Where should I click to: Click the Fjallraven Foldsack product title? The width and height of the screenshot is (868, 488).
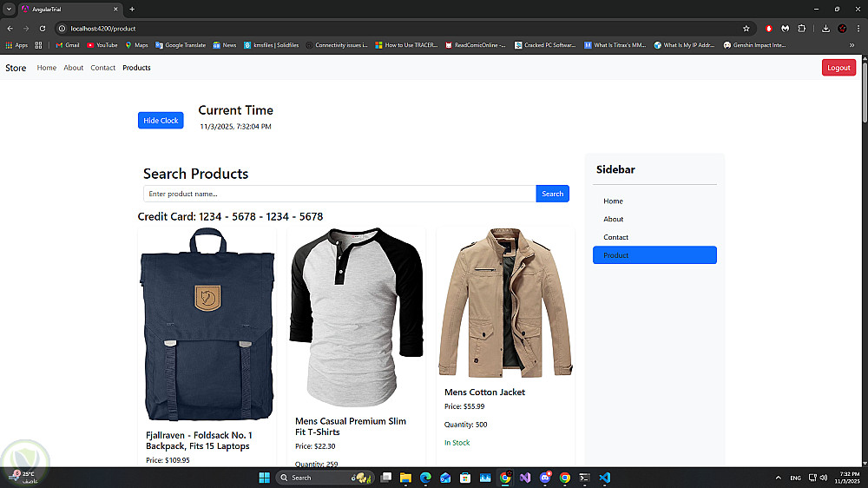pos(199,441)
